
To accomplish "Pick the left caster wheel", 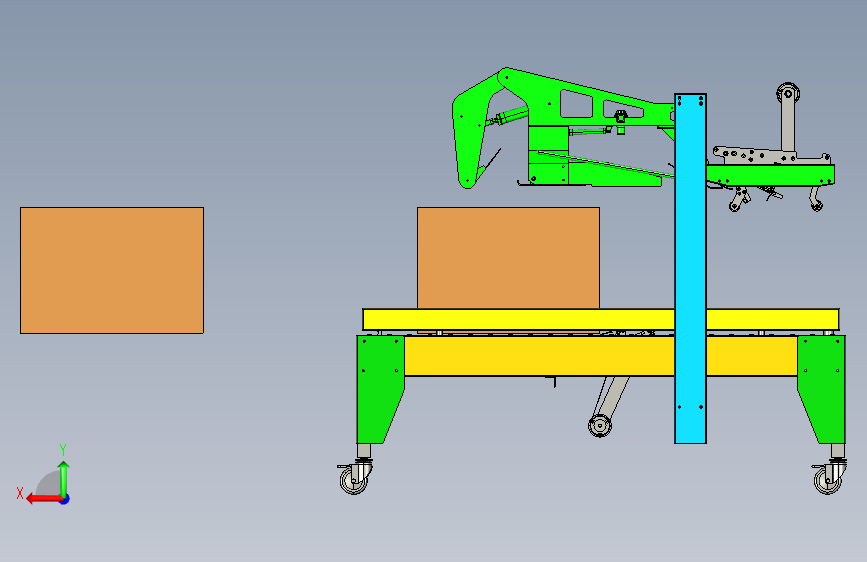I will click(x=354, y=479).
